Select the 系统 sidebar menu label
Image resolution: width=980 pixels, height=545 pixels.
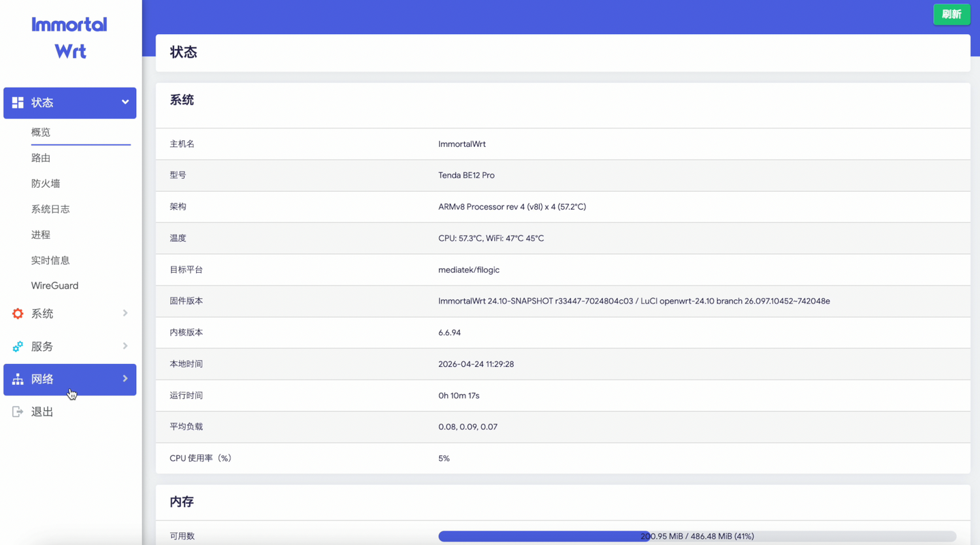tap(42, 314)
